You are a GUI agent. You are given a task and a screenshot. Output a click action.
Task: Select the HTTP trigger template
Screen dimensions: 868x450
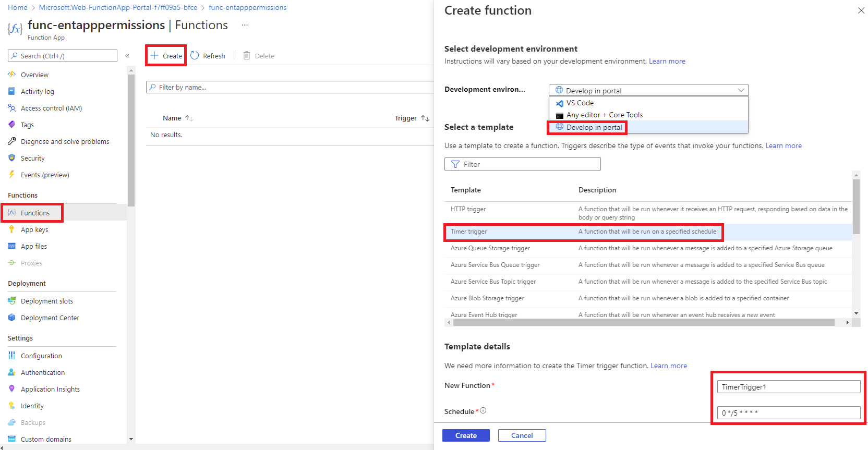pos(648,213)
